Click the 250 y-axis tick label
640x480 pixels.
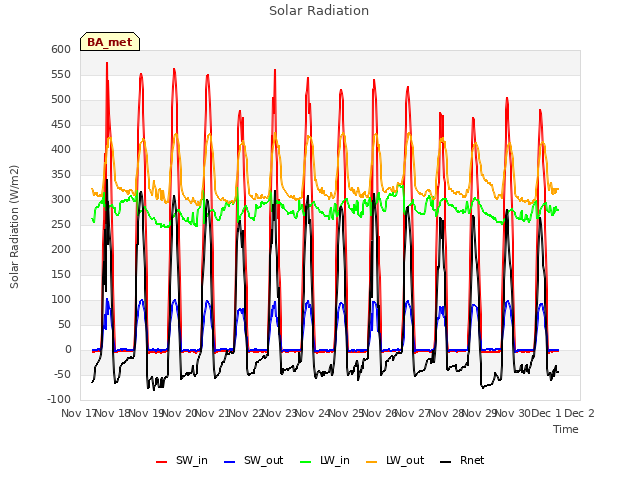(61, 224)
